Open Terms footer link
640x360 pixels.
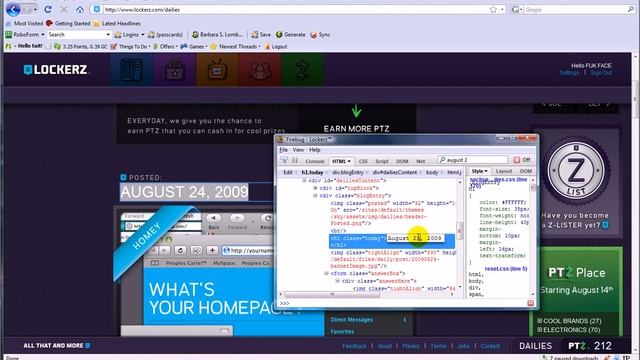tap(438, 346)
